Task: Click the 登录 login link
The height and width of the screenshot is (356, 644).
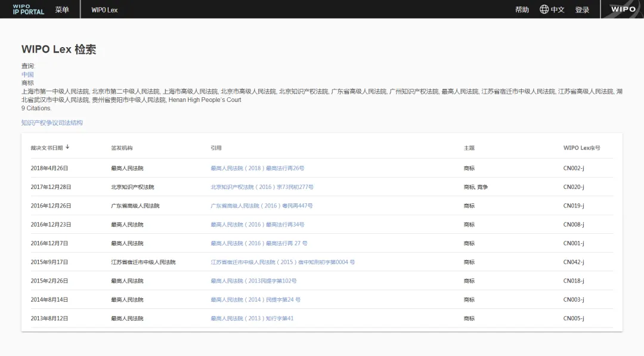Action: tap(582, 10)
